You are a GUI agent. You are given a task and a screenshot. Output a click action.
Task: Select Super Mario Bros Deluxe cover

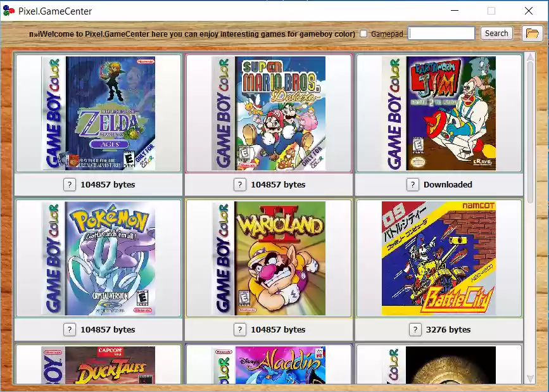(x=268, y=113)
